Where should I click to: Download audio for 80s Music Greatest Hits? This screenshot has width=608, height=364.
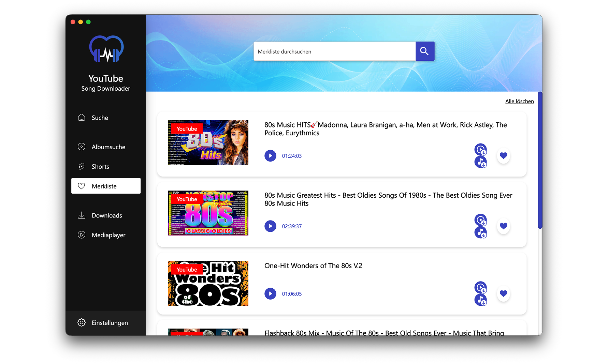point(480,232)
